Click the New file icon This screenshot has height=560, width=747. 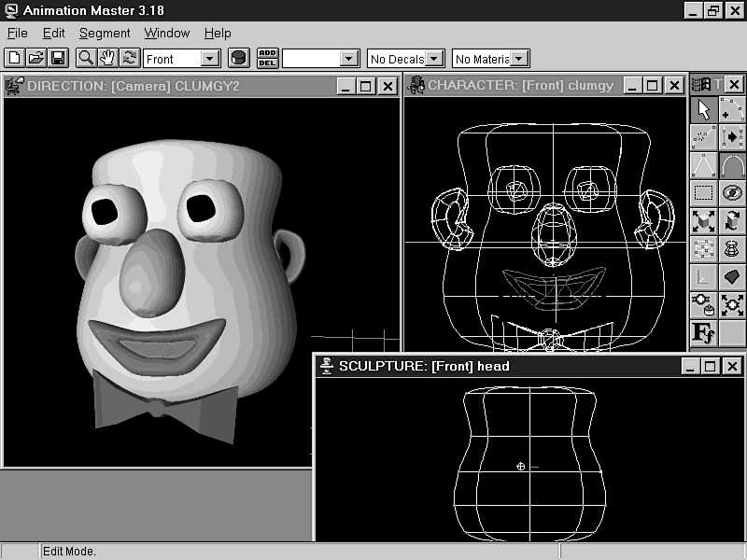14,59
